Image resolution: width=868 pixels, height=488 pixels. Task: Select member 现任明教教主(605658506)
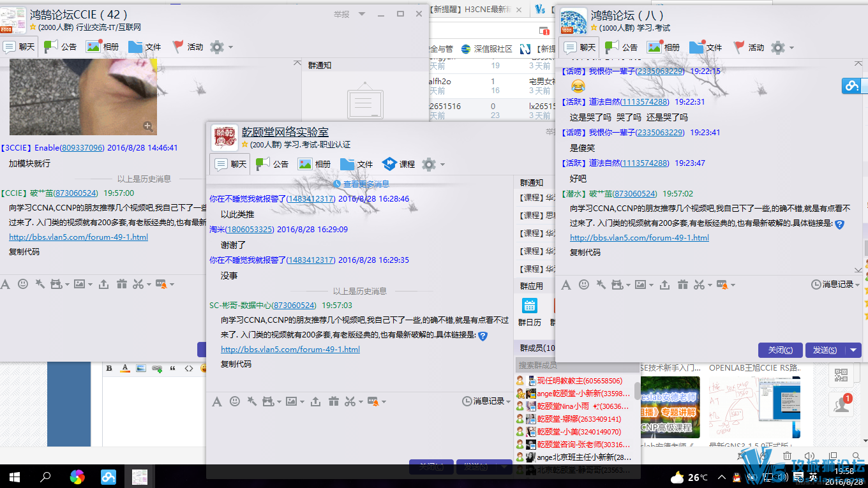pyautogui.click(x=580, y=381)
